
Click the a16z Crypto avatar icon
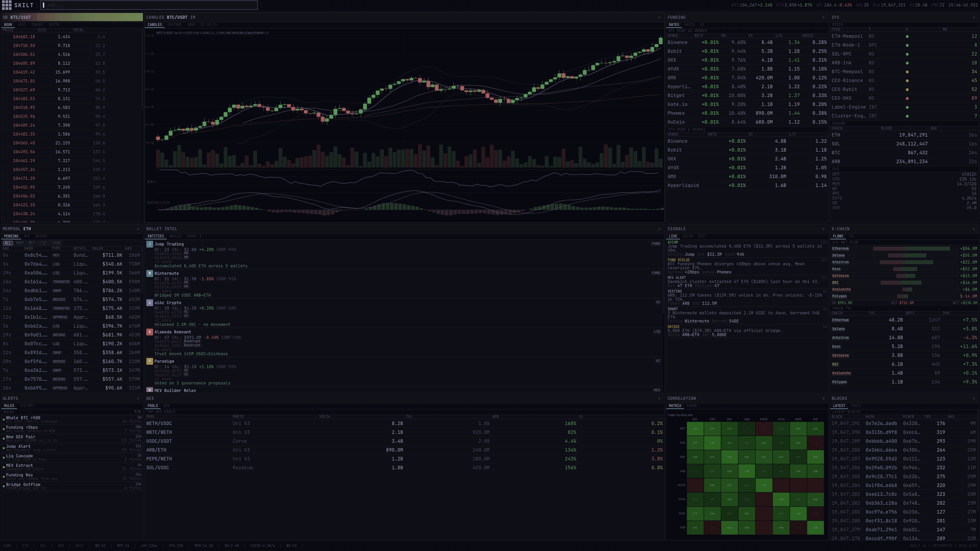tap(149, 303)
